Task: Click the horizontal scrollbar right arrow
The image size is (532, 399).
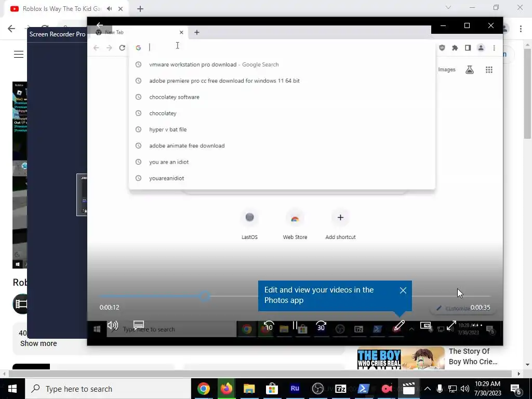Action: click(519, 374)
